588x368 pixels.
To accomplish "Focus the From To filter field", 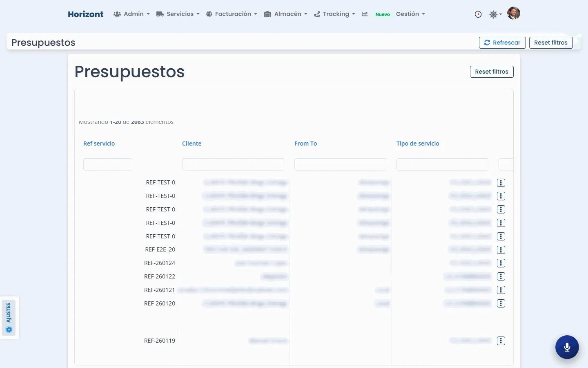I will click(340, 164).
